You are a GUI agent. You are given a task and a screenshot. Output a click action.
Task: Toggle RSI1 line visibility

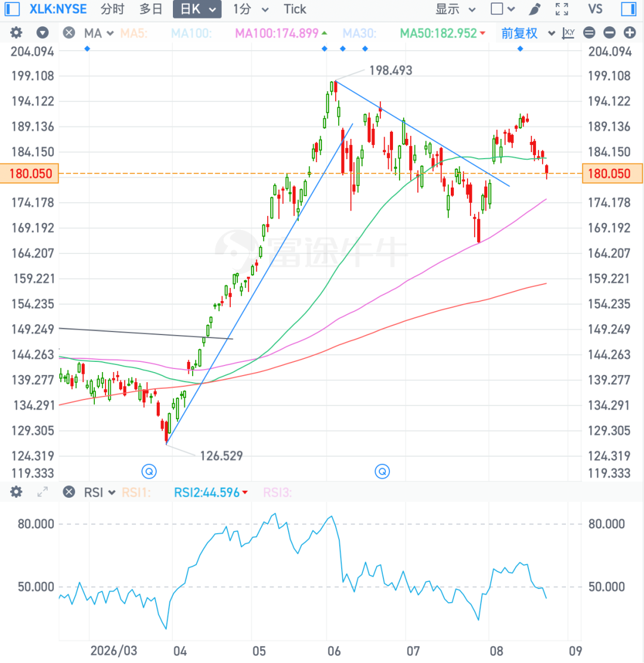coord(136,492)
